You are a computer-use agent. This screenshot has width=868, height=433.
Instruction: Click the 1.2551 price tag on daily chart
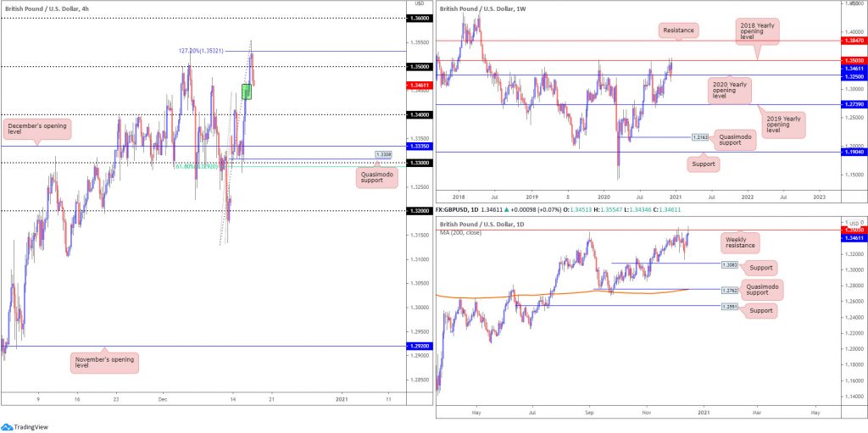pyautogui.click(x=730, y=306)
